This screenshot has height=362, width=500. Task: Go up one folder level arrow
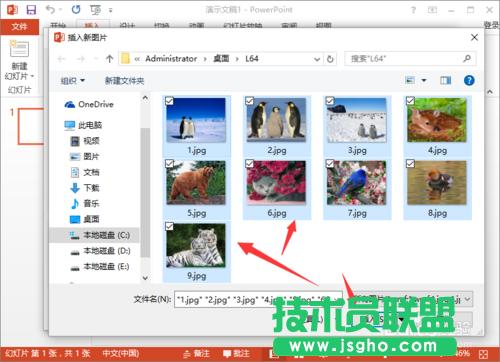point(109,59)
